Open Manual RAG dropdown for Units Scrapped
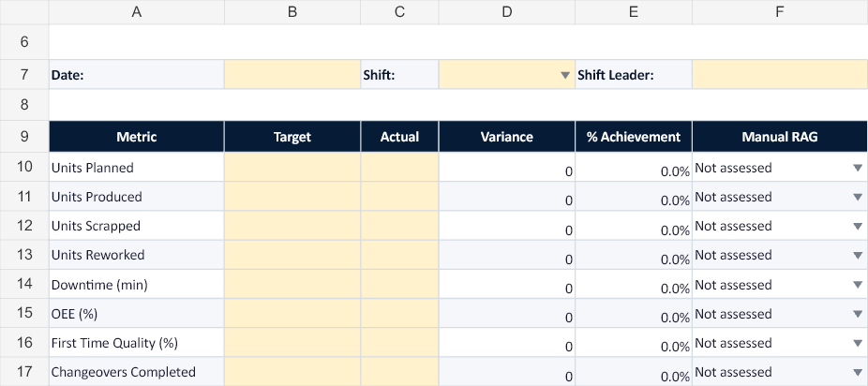Screen dimensions: 868x386 tap(858, 226)
